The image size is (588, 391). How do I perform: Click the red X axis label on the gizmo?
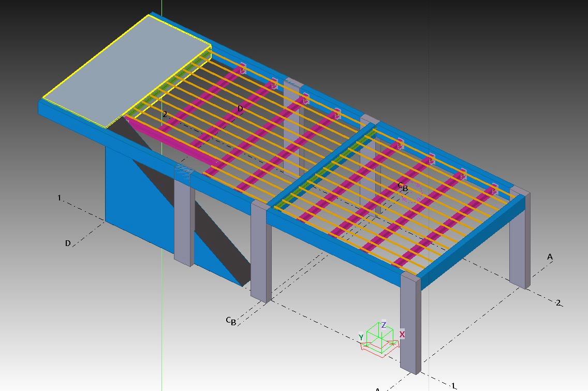point(402,335)
